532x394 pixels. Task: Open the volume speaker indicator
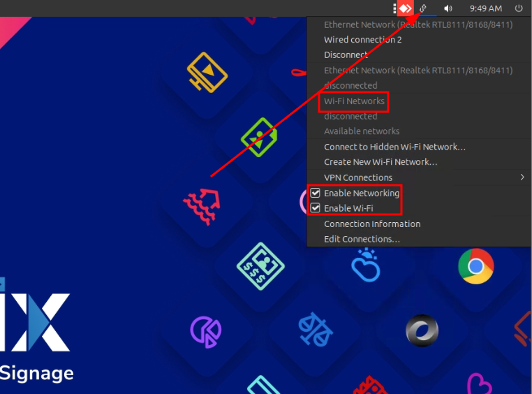pos(448,8)
